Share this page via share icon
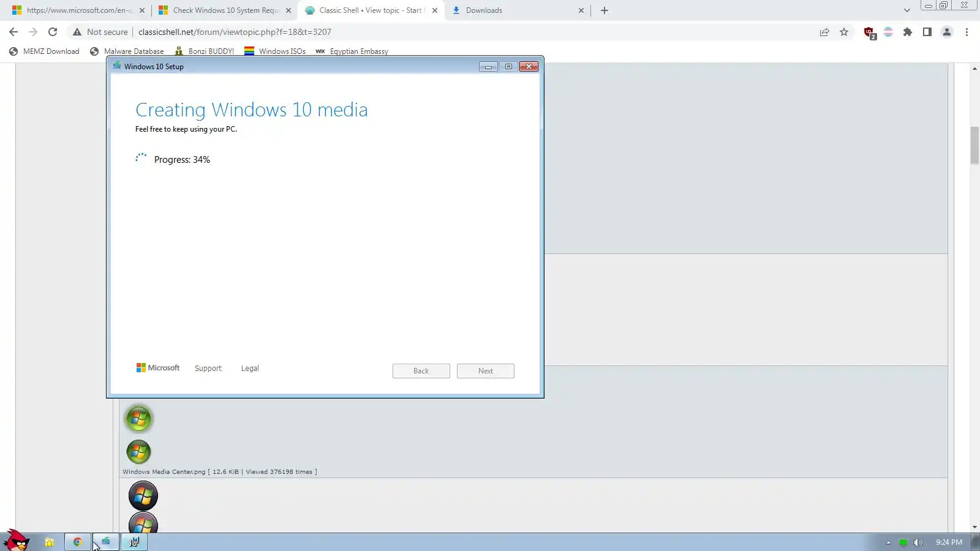The image size is (980, 551). (824, 32)
